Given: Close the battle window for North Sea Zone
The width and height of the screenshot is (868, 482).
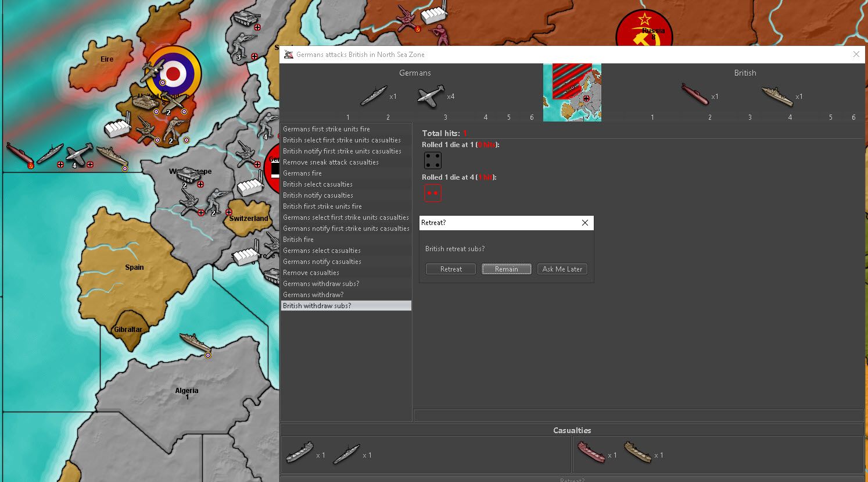Looking at the screenshot, I should 856,54.
